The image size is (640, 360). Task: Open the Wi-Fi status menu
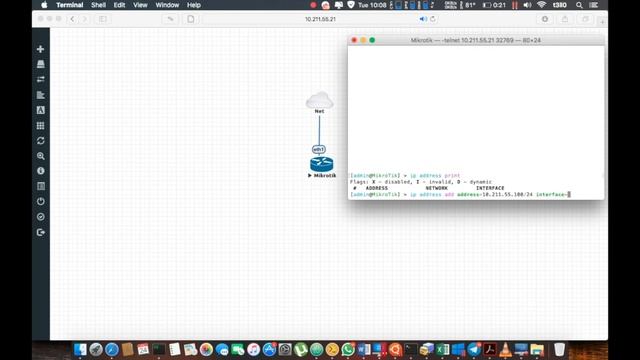click(x=542, y=5)
